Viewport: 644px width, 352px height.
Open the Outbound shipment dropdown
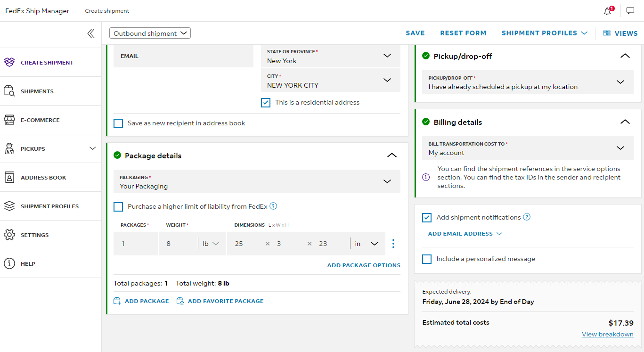150,33
